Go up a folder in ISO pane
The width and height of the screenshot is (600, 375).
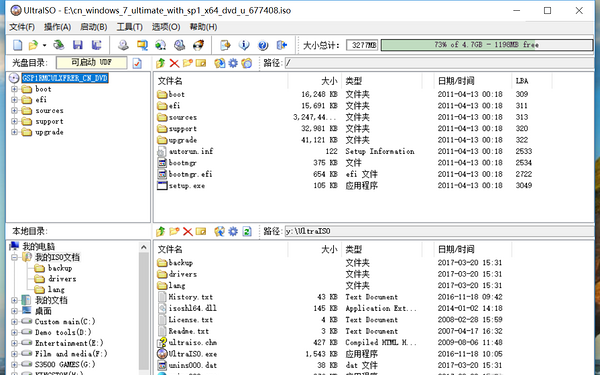coord(161,63)
